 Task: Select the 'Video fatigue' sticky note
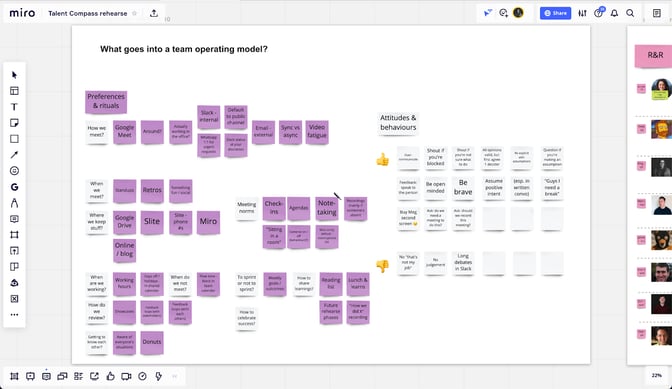[x=317, y=132]
